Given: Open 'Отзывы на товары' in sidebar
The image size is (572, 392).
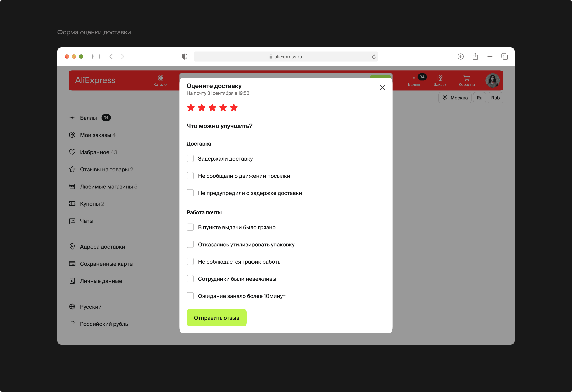Looking at the screenshot, I should point(101,169).
